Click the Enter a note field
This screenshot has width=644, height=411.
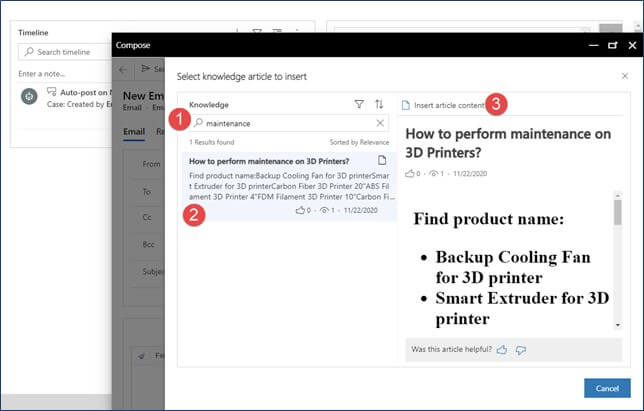point(41,74)
